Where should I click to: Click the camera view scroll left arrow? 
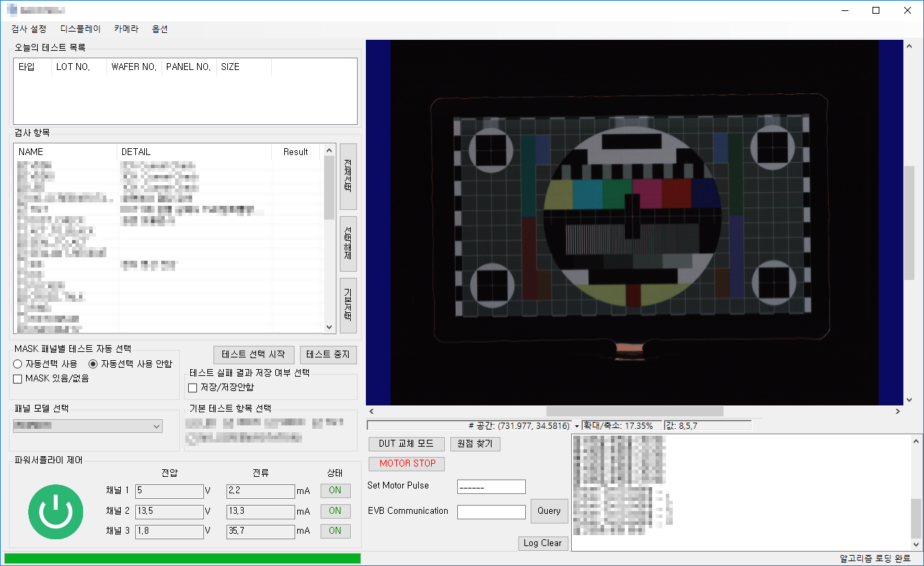(x=371, y=411)
